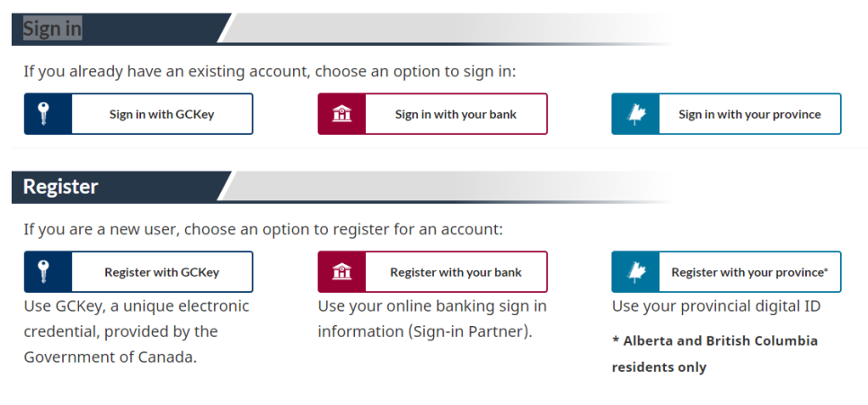This screenshot has height=405, width=868.
Task: Click the Alberta and British Columbia residents note
Action: pos(714,354)
